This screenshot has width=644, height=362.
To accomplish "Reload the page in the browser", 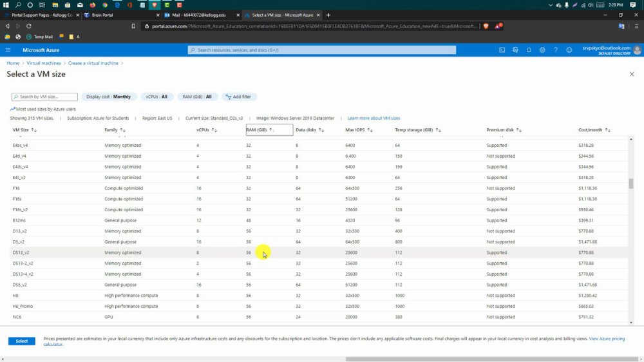I will [29, 26].
